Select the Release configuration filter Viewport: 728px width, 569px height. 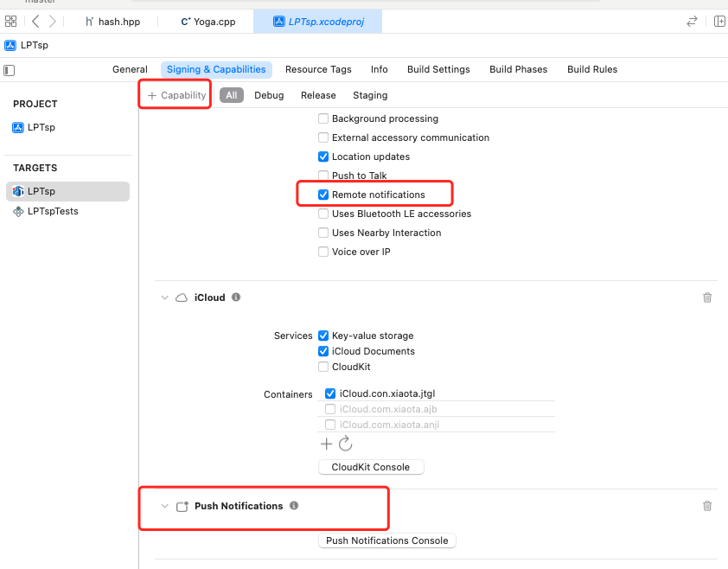tap(318, 95)
